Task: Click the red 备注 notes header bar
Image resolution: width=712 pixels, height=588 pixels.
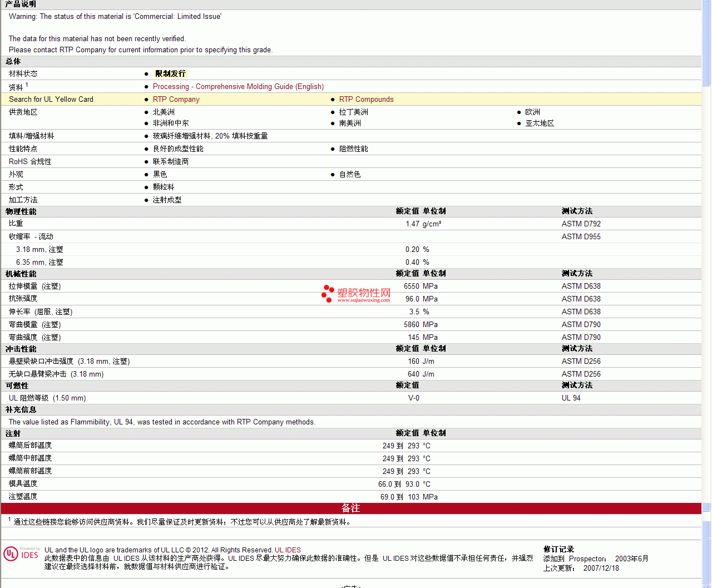Action: coord(350,508)
